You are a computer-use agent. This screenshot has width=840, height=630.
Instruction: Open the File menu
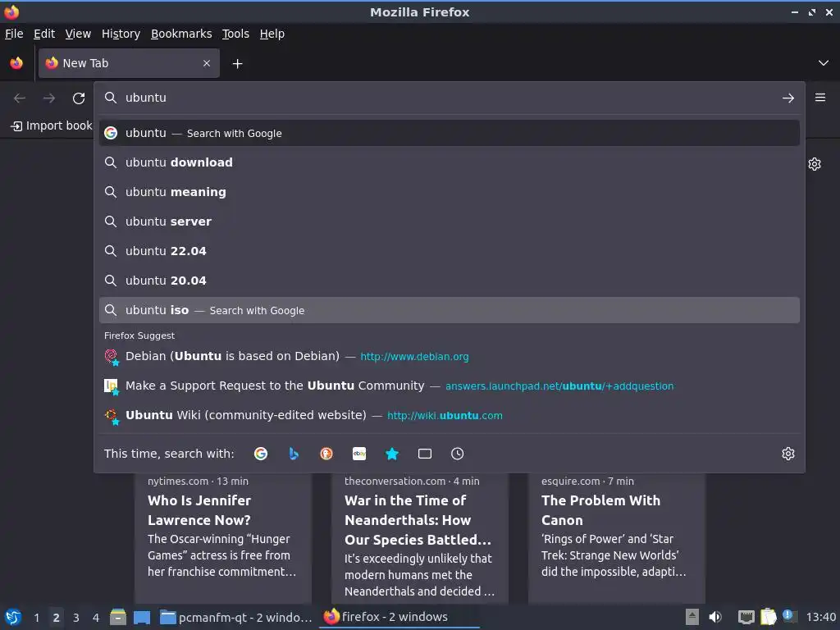coord(14,34)
